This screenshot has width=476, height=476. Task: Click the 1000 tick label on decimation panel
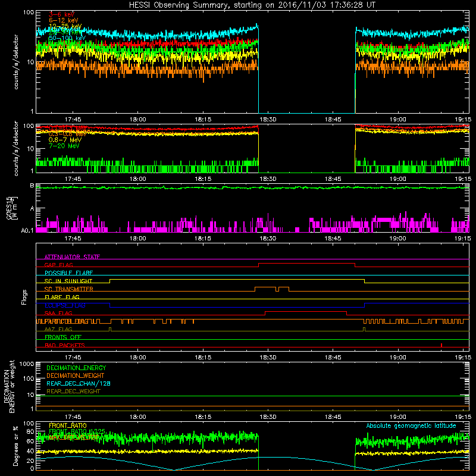coord(27,364)
